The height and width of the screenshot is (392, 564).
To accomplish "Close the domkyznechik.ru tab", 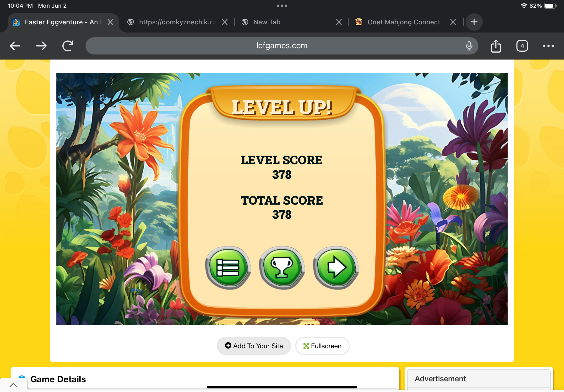I will point(224,22).
